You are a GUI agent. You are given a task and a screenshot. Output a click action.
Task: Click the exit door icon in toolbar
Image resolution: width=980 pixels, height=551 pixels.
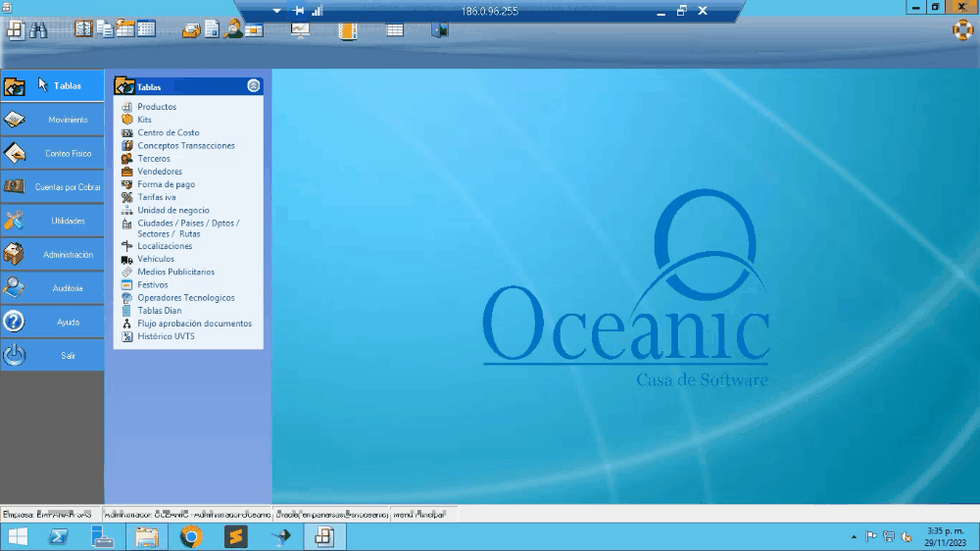[440, 29]
